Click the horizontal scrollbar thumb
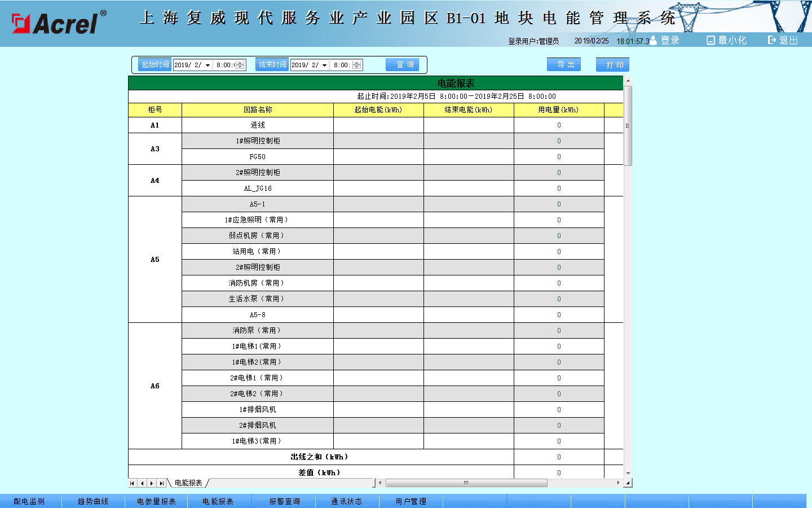This screenshot has height=508, width=812. 466,483
